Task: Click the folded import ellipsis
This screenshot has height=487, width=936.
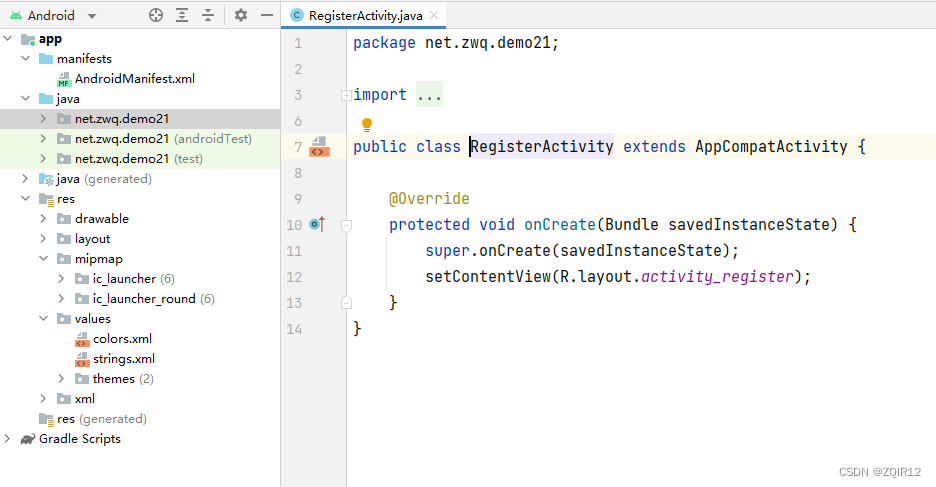Action: click(x=429, y=94)
